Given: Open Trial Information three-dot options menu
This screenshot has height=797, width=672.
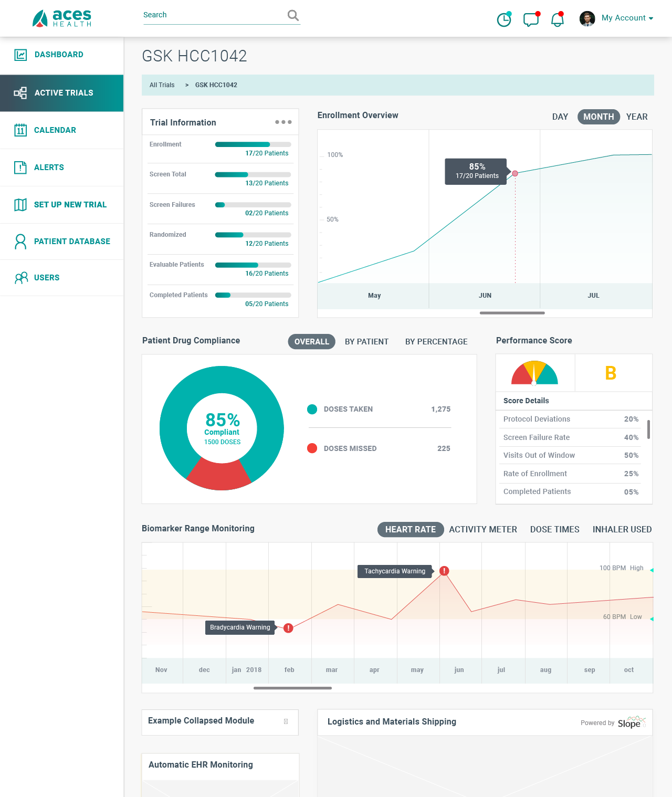Looking at the screenshot, I should (283, 122).
